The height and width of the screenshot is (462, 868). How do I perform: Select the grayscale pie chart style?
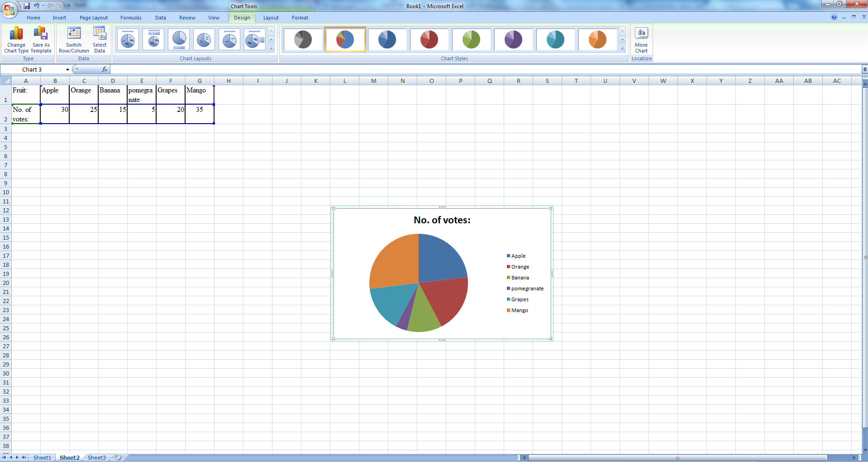coord(303,39)
